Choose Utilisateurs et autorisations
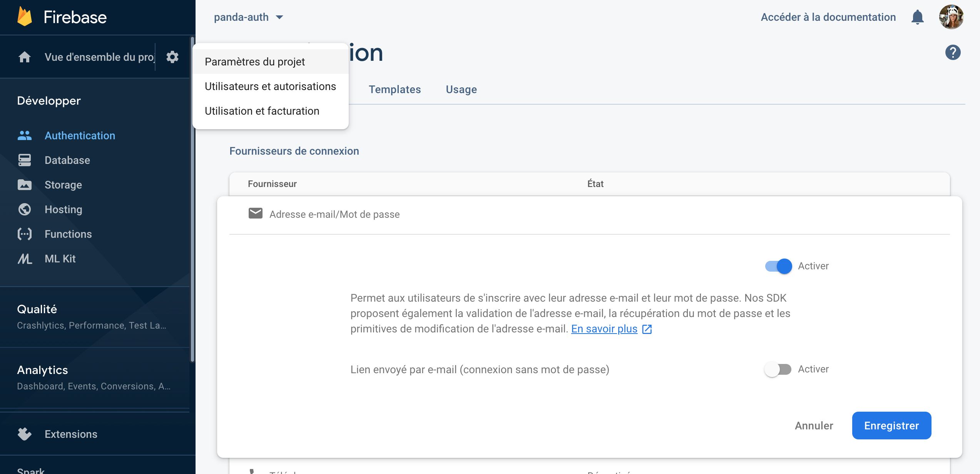 270,86
